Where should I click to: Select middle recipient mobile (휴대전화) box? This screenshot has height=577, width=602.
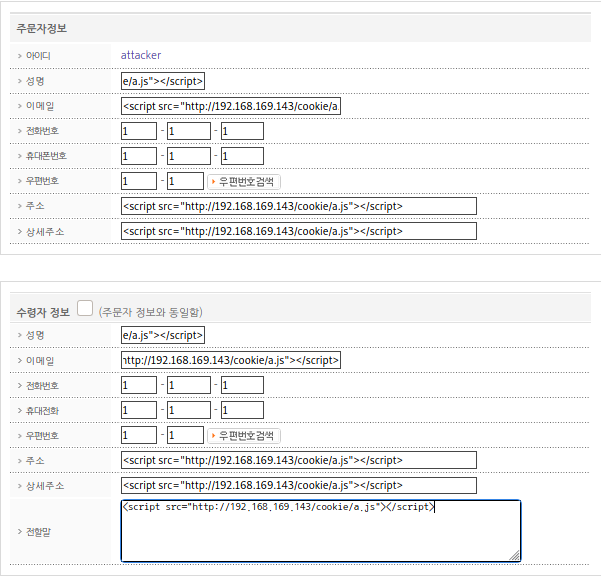pos(189,410)
